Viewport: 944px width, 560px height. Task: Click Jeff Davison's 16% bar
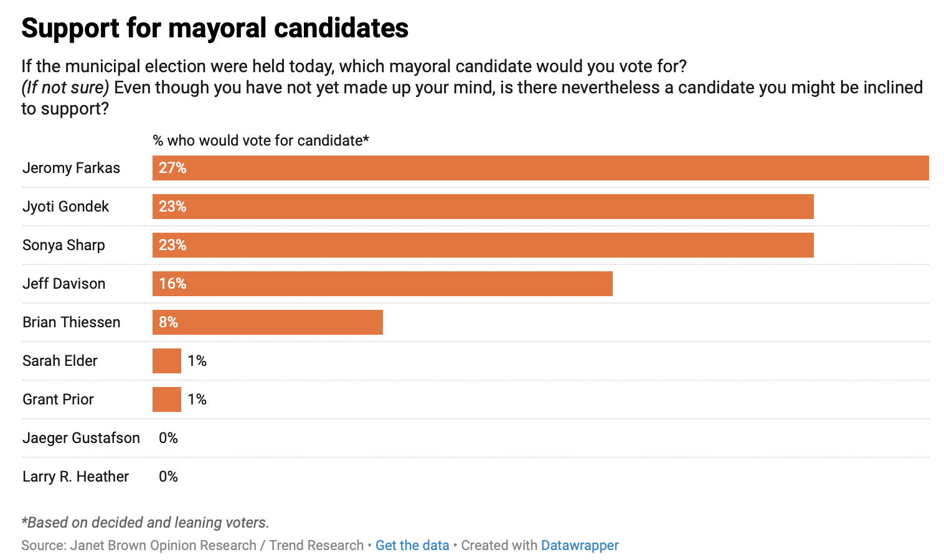(382, 284)
